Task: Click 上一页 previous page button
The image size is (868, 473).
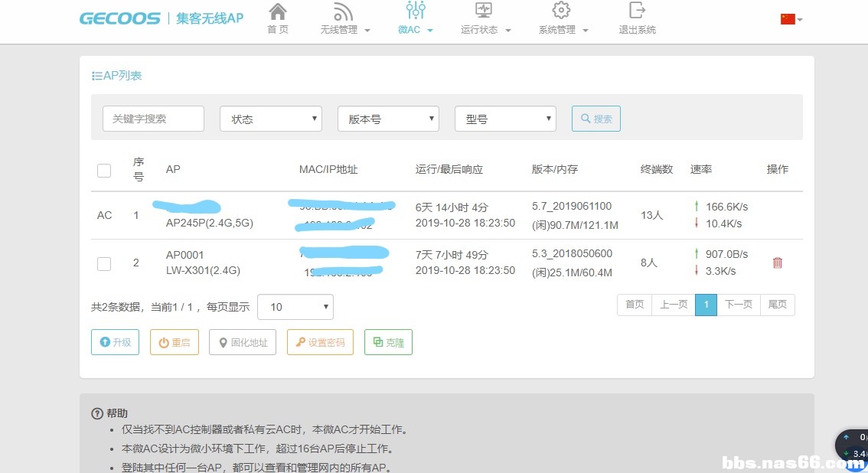Action: click(x=673, y=305)
